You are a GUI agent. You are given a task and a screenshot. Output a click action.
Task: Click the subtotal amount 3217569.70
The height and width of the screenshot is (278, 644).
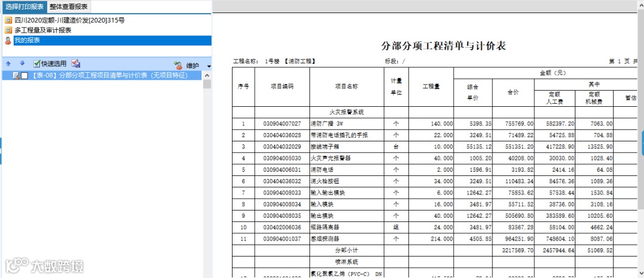point(513,250)
